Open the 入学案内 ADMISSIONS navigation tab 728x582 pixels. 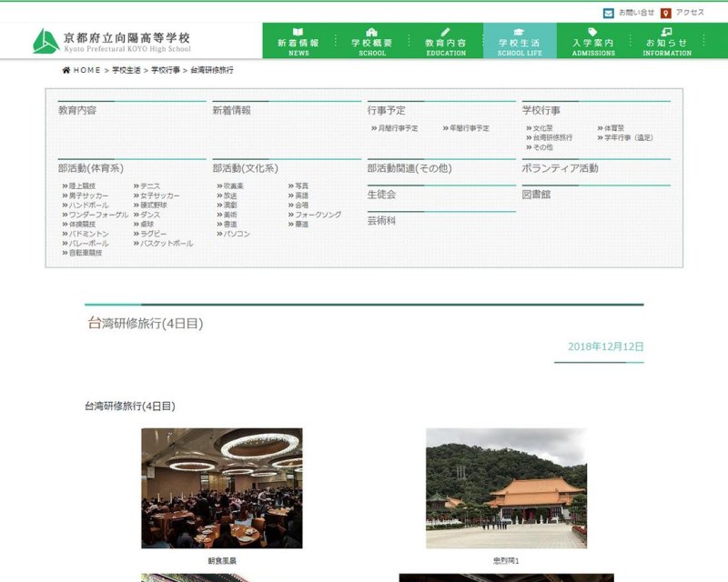(592, 42)
